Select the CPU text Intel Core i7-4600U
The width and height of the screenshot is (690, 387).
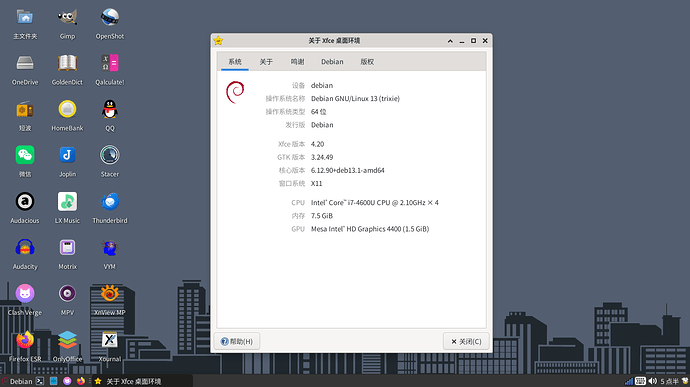point(374,203)
